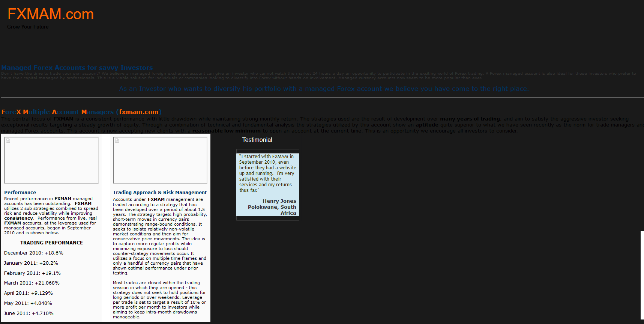Open Trading Approach & Risk Management heading

point(160,192)
